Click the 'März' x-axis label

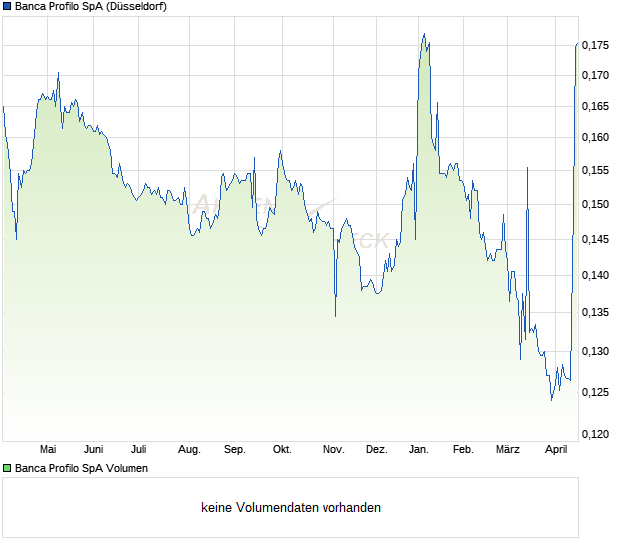pos(508,449)
